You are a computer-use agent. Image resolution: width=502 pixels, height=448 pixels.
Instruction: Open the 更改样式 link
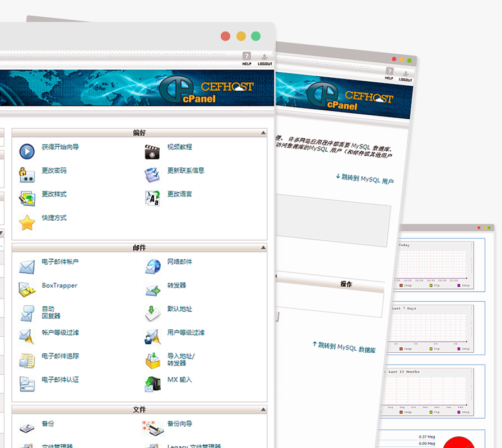[x=54, y=194]
